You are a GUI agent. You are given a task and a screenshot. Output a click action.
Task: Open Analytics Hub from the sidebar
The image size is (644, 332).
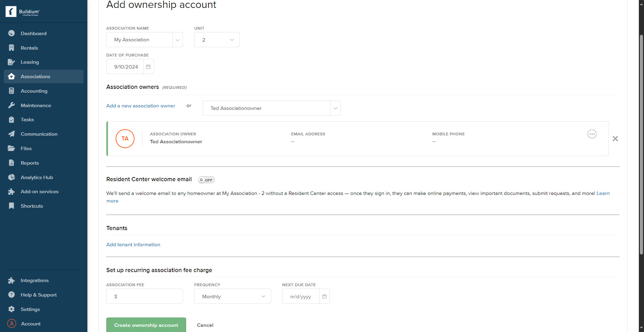(x=37, y=177)
